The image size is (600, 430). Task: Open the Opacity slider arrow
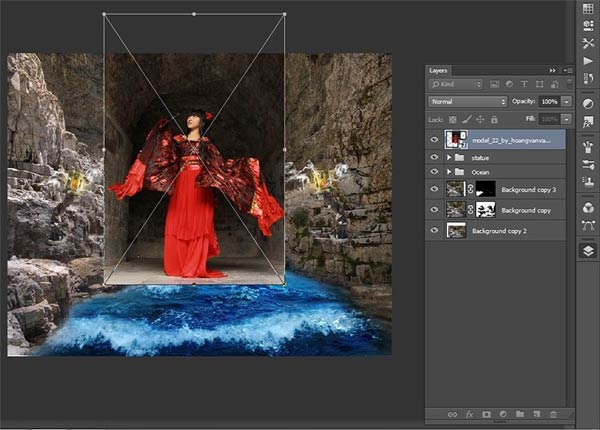[x=566, y=101]
